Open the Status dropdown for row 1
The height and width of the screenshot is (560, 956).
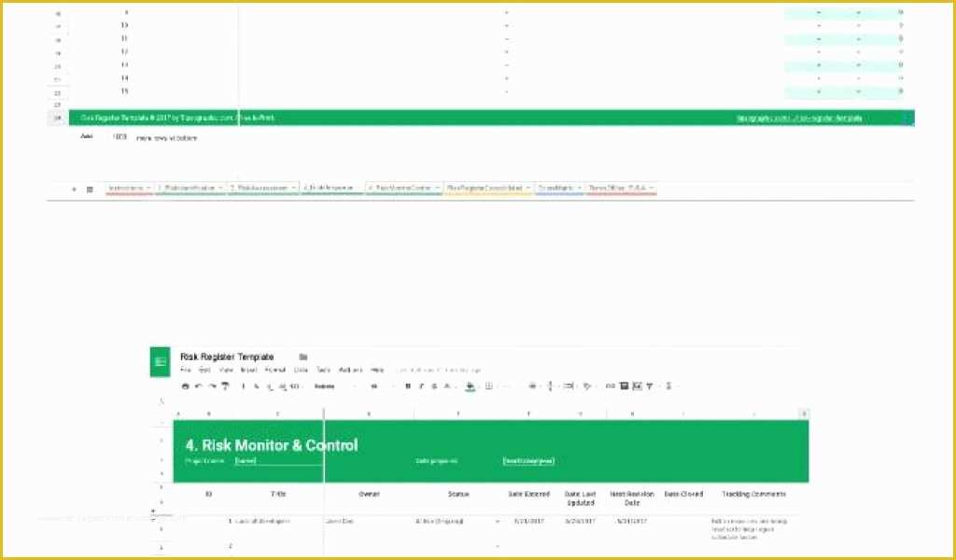coord(498,523)
